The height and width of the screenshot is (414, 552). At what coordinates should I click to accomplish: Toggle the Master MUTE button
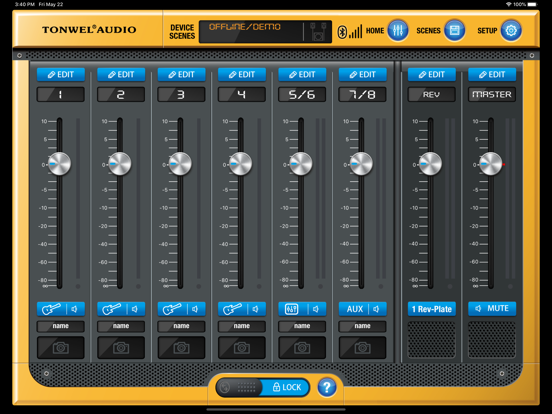tap(492, 309)
